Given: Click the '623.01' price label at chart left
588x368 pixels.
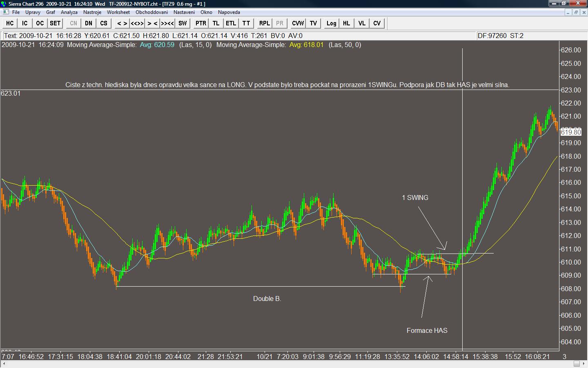Looking at the screenshot, I should pyautogui.click(x=11, y=93).
